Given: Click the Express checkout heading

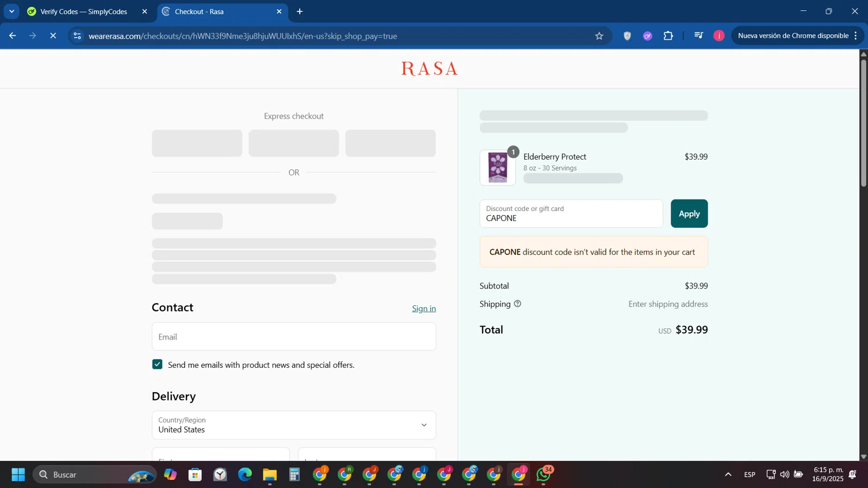Looking at the screenshot, I should [294, 116].
